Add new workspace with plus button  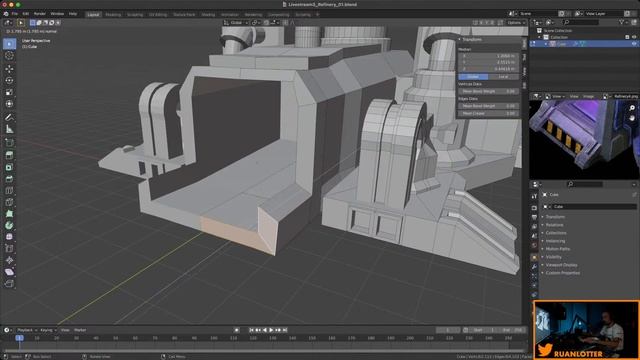318,14
